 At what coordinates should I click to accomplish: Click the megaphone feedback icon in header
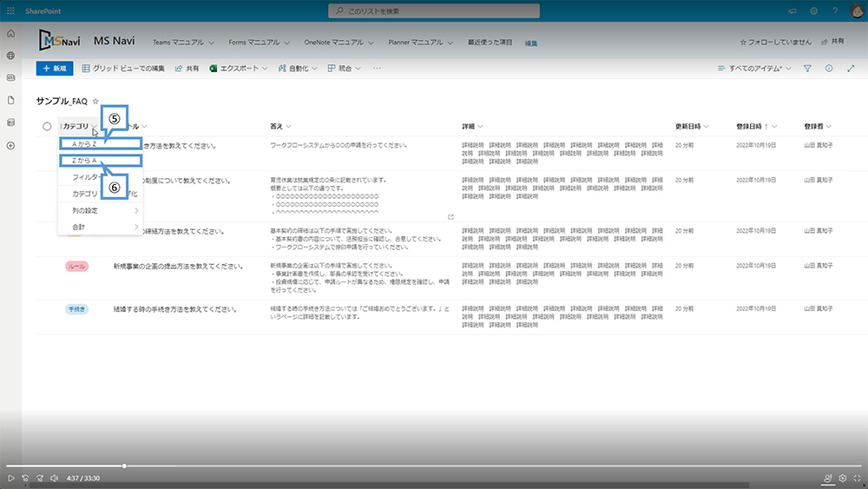tap(792, 11)
